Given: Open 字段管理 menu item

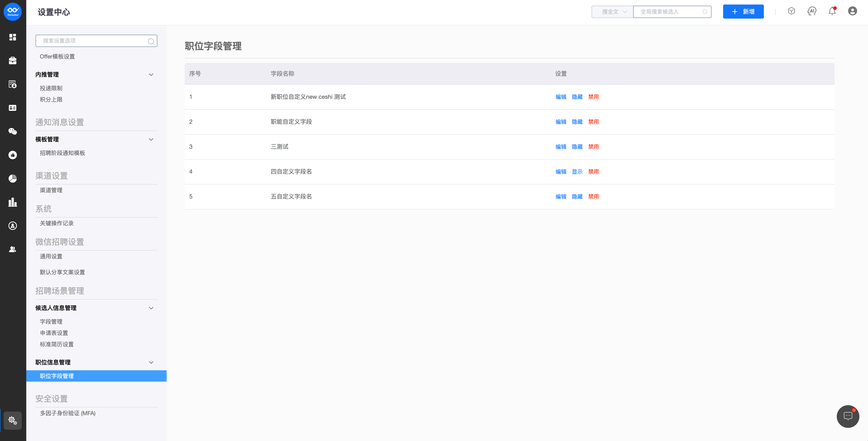Looking at the screenshot, I should pos(51,322).
